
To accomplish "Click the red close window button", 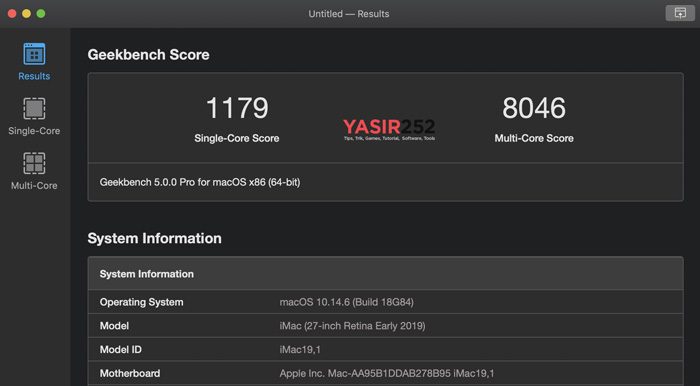I will 12,14.
